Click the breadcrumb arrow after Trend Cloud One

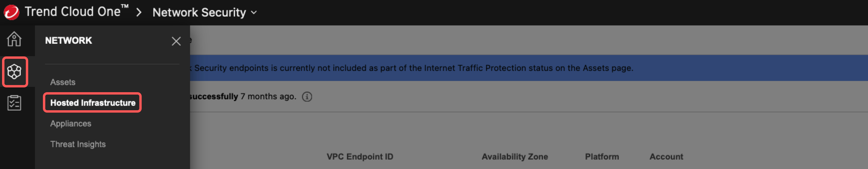click(139, 13)
